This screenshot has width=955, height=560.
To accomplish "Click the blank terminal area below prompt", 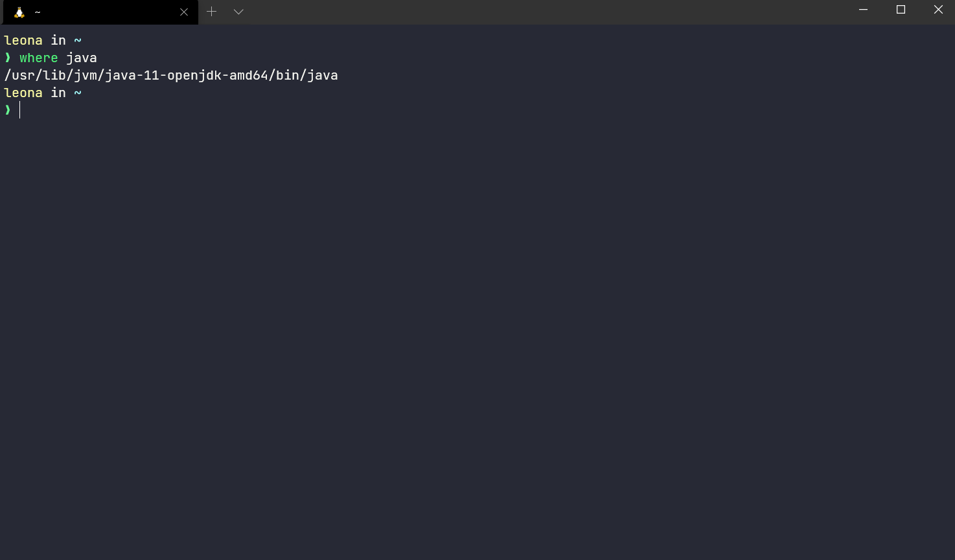I will tap(477, 337).
